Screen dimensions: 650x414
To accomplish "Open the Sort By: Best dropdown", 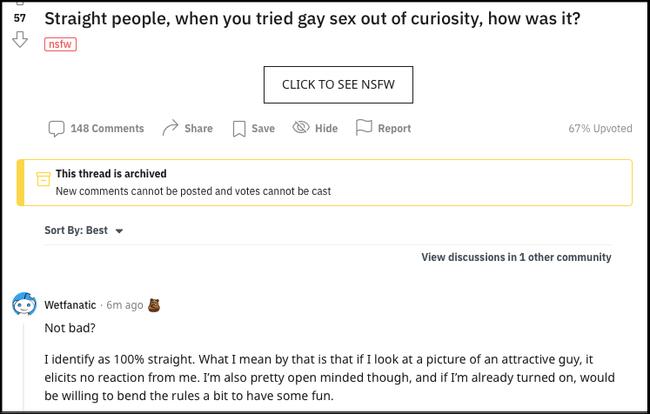I will (x=84, y=230).
